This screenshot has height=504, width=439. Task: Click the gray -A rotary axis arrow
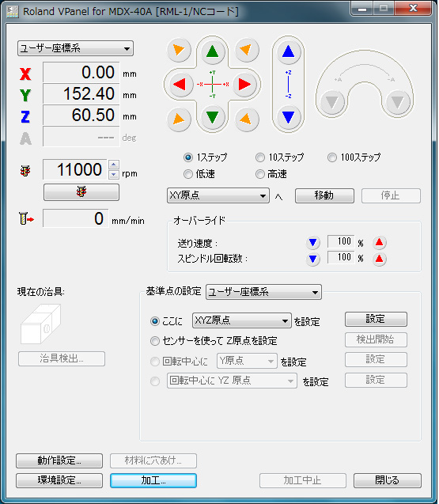coord(398,102)
